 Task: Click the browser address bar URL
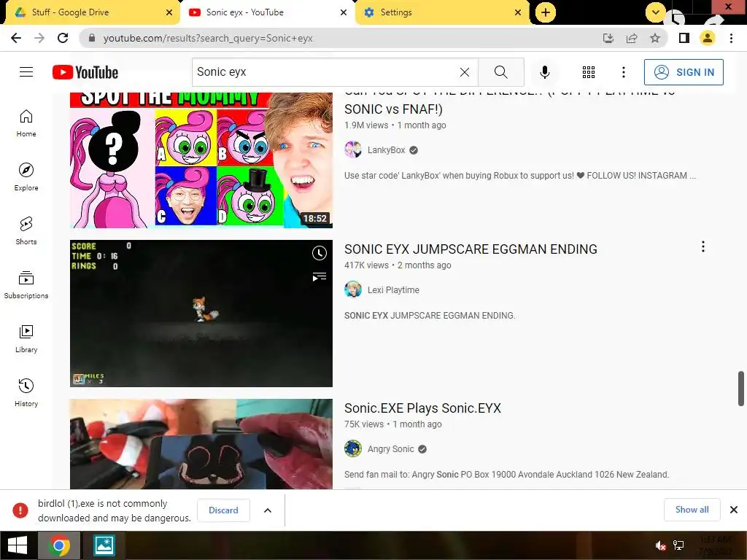click(x=208, y=38)
